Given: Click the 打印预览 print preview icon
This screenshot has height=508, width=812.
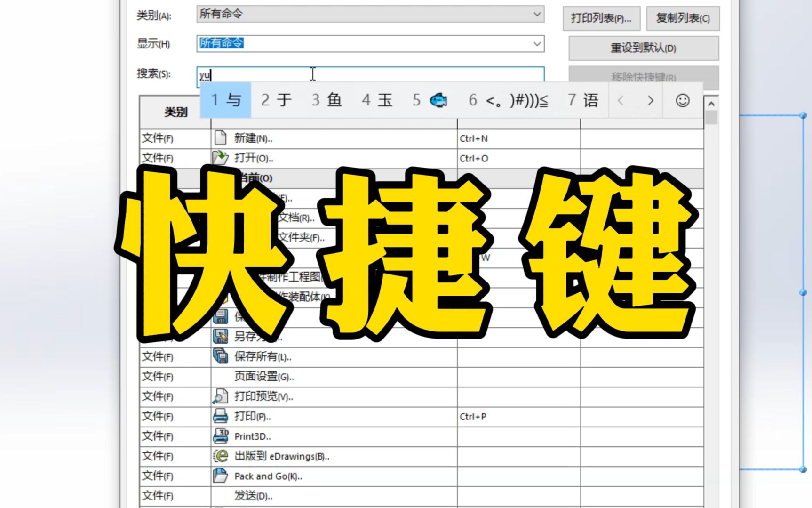Looking at the screenshot, I should 220,396.
